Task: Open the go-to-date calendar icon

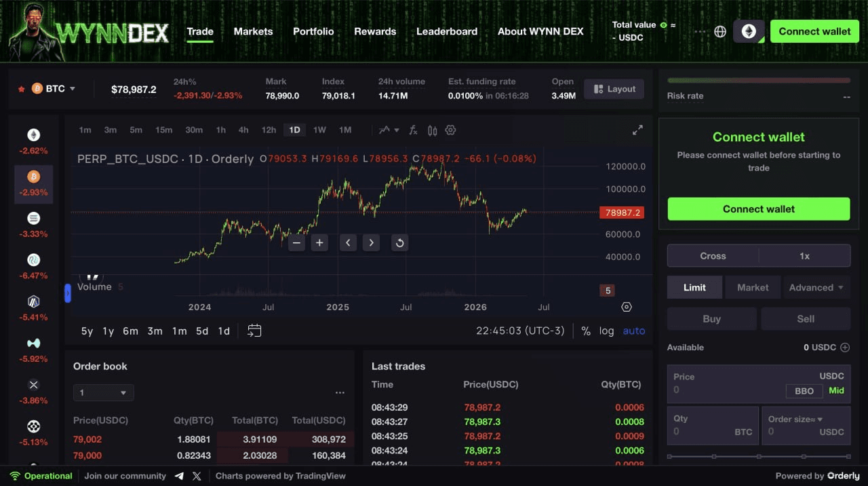Action: point(254,331)
